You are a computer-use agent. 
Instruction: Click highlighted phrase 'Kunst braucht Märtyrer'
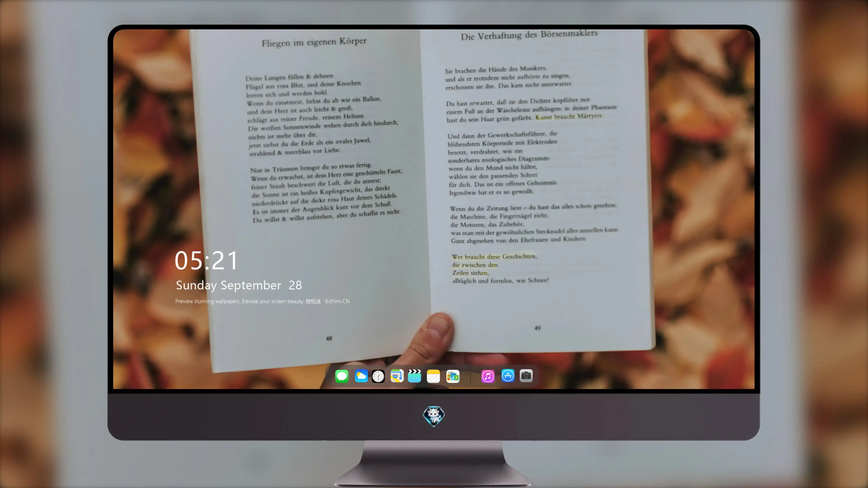pos(569,117)
